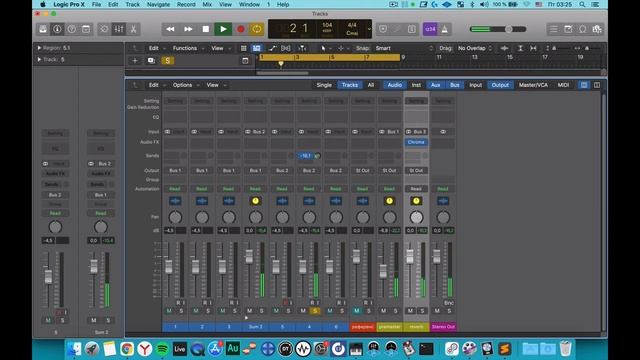Click the -16.1 send slot on channel 4
The width and height of the screenshot is (640, 360).
(x=305, y=156)
